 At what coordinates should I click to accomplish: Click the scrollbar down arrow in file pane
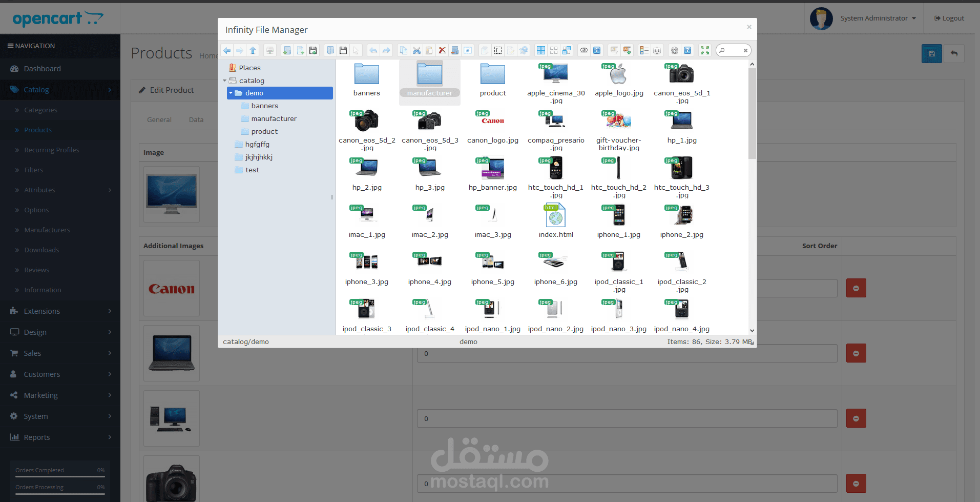752,331
